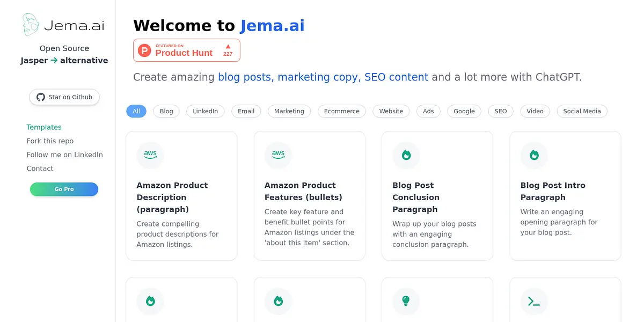644x322 pixels.
Task: Open the Product Hunt featured badge
Action: click(186, 50)
